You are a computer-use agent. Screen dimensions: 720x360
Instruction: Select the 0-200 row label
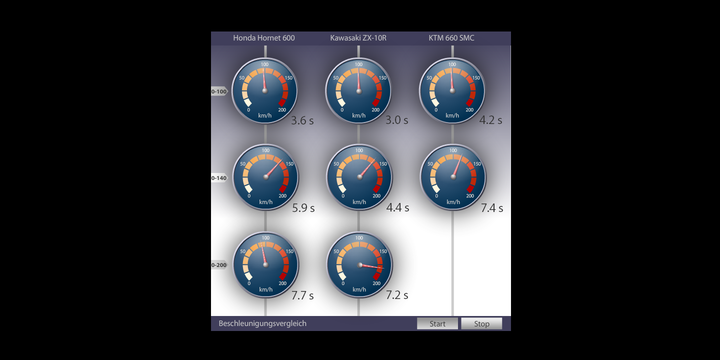click(219, 265)
